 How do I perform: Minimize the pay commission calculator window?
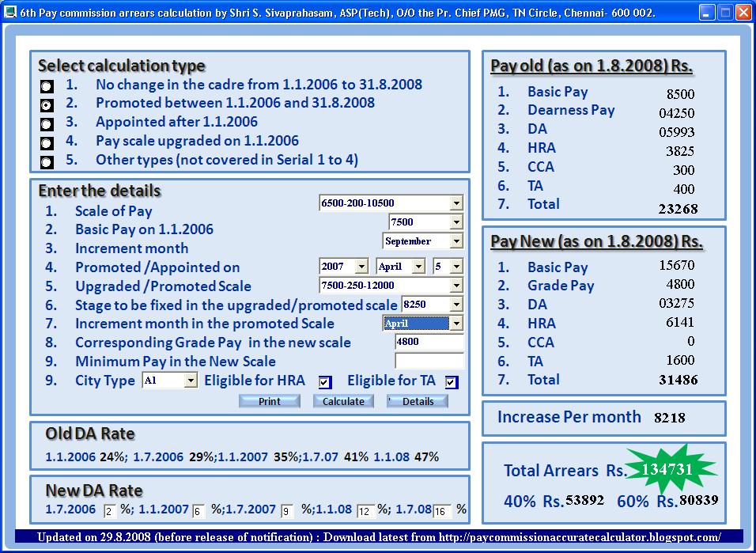(707, 13)
